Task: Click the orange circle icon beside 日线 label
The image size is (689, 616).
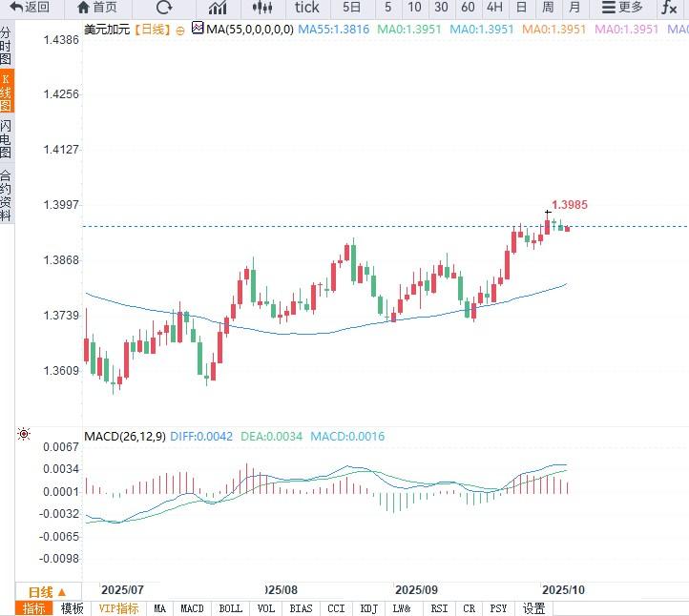Action: (x=180, y=31)
